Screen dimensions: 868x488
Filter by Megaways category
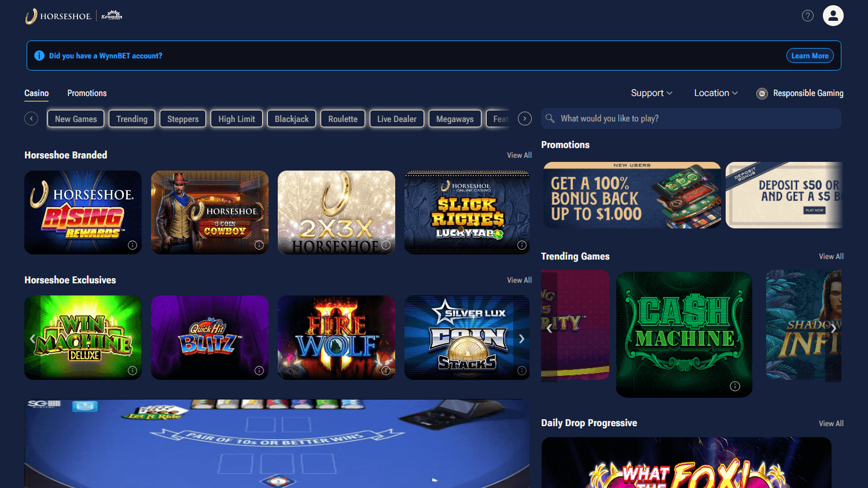[455, 119]
